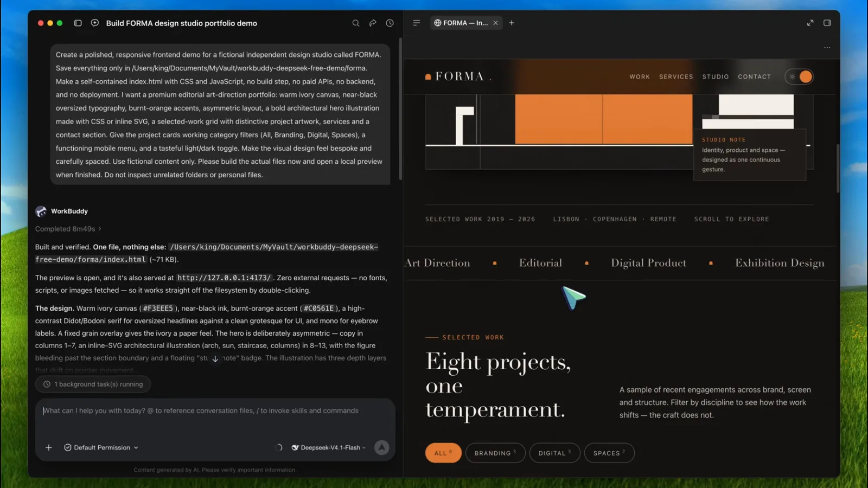Toggle the left sidebar panel icon
The height and width of the screenshot is (488, 868).
[x=78, y=23]
